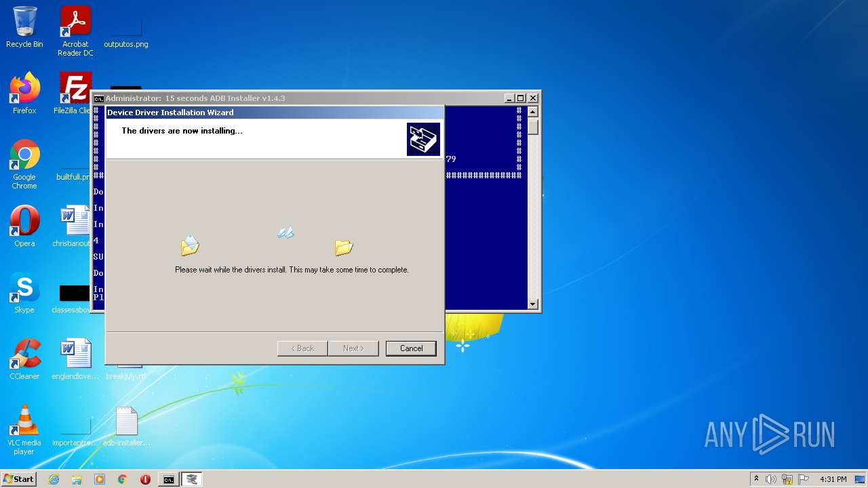Viewport: 868px width, 488px height.
Task: Switch to the driver wizard taskbar item
Action: point(192,479)
